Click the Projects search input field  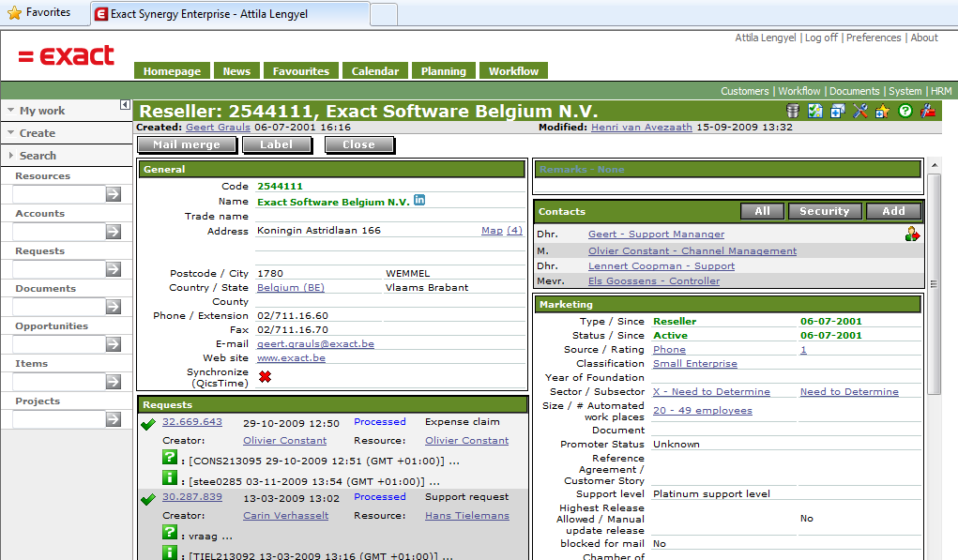point(59,419)
